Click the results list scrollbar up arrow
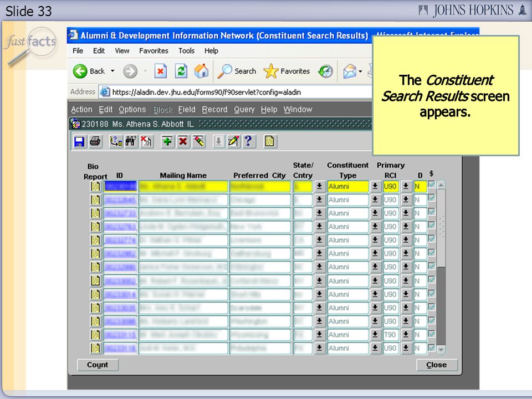Screen dimensions: 532x399 point(441,185)
